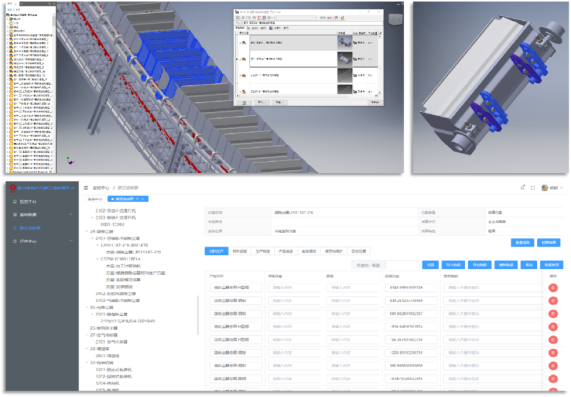Collapse the 2303 node in the tree
This screenshot has height=397, width=571.
[92, 217]
